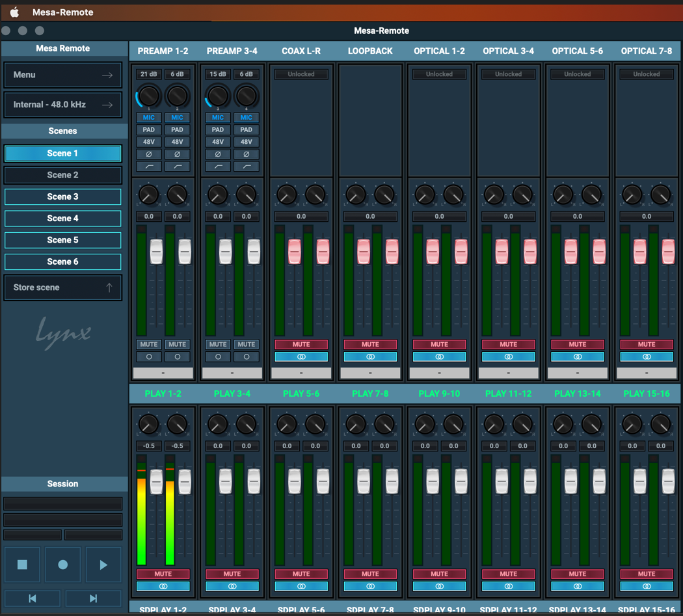
Task: Toggle stereo link on PLAY 13-14 channel
Action: 578,586
